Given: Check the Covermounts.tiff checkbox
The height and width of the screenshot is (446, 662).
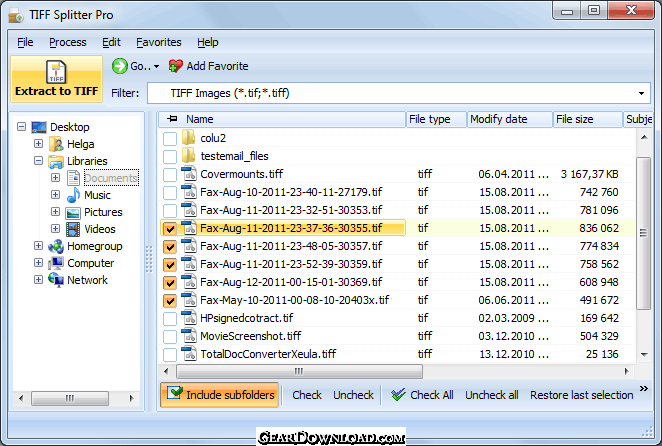Looking at the screenshot, I should (x=170, y=174).
